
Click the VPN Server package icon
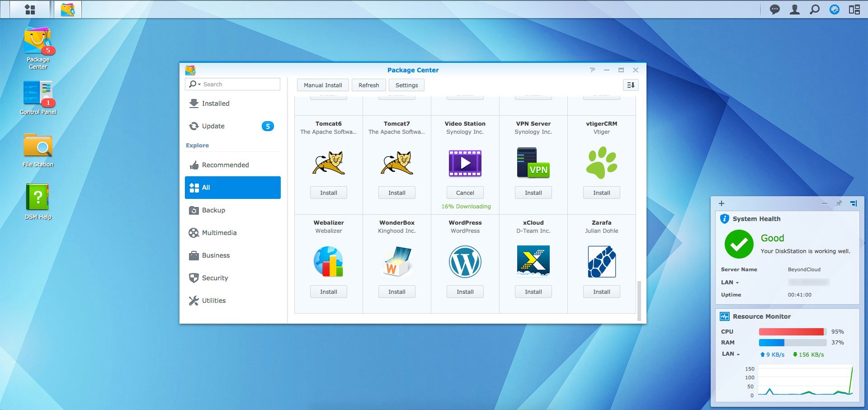533,163
